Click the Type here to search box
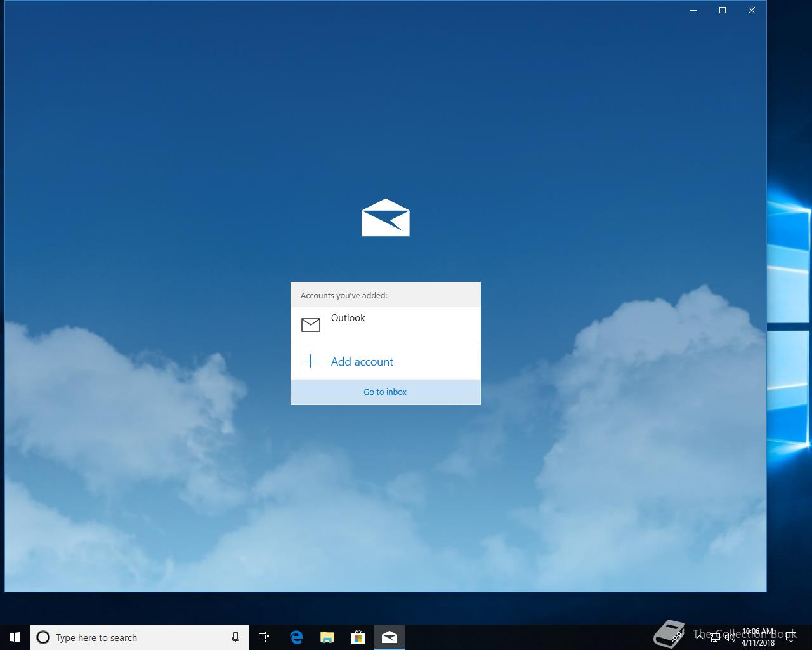 (x=140, y=637)
